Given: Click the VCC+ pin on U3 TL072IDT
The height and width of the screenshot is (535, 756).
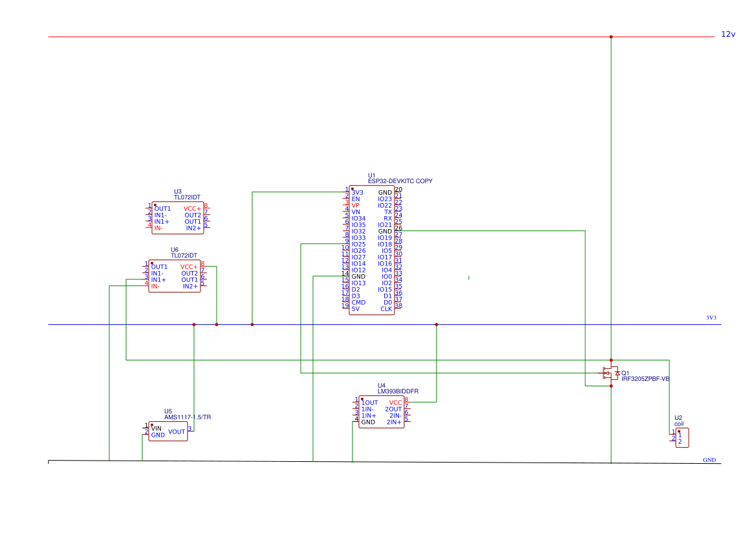Looking at the screenshot, I should [x=192, y=209].
